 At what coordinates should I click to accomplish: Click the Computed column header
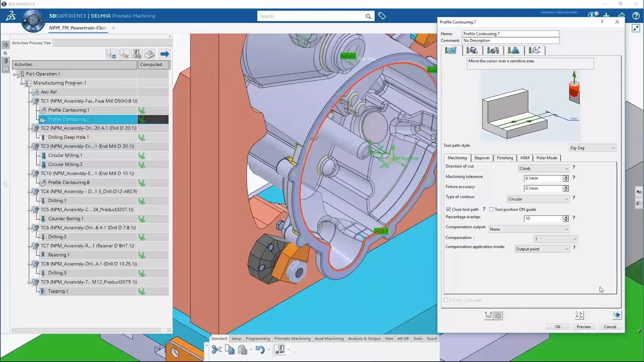point(153,65)
